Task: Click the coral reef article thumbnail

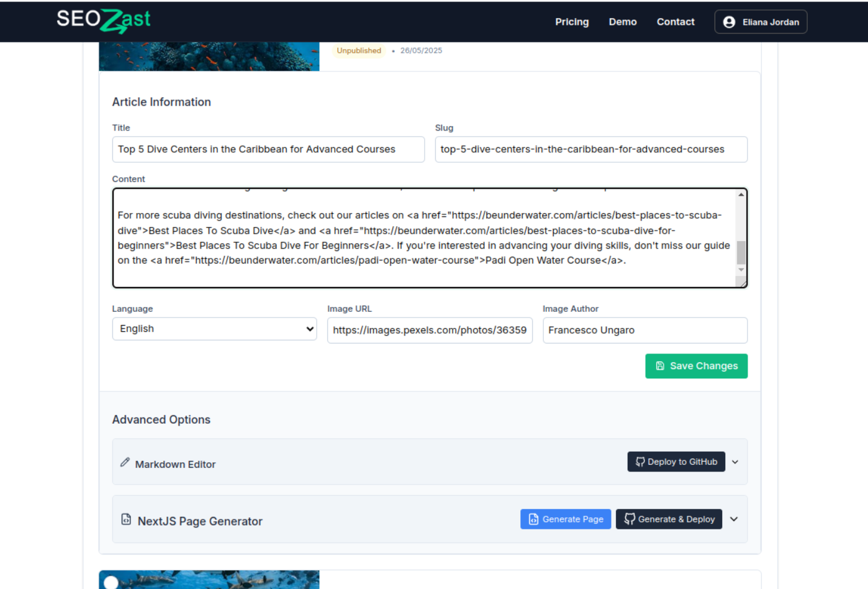Action: [x=209, y=57]
